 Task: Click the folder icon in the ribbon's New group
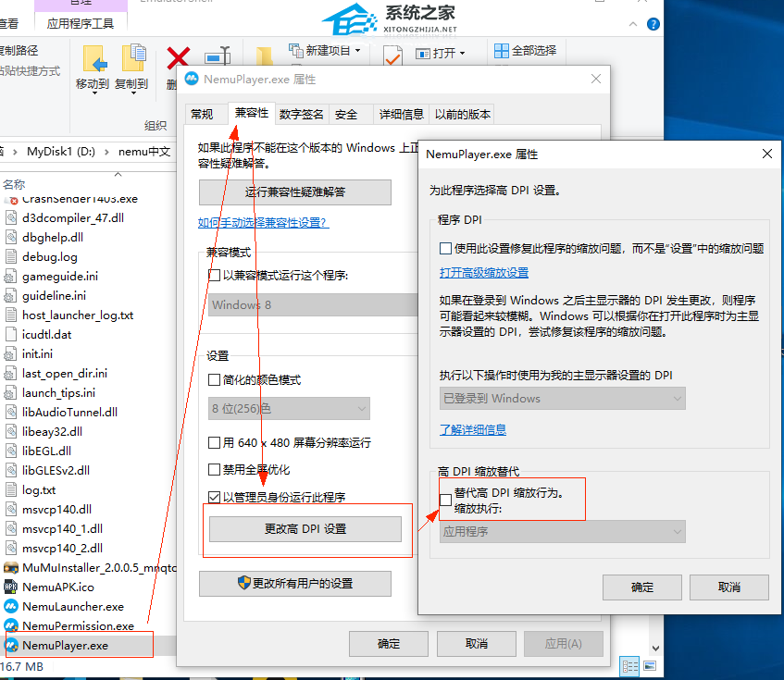(264, 56)
